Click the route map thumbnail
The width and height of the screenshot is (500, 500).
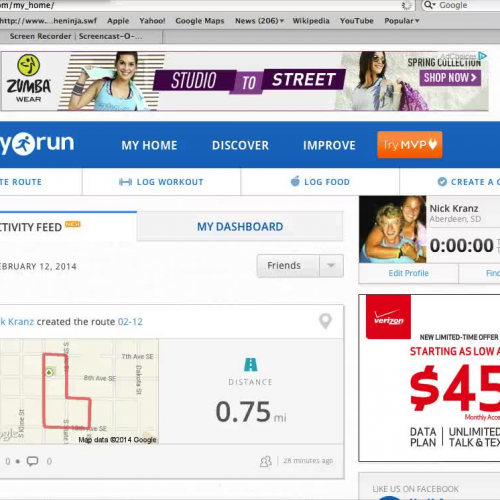(79, 391)
